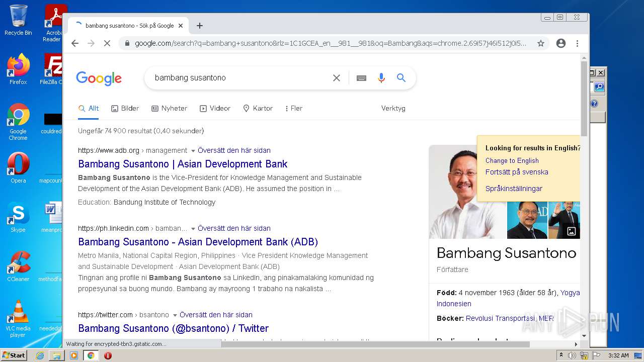Expand the dropdown arrow beside adb.org result
Screen dimensions: 644x362
[193, 151]
